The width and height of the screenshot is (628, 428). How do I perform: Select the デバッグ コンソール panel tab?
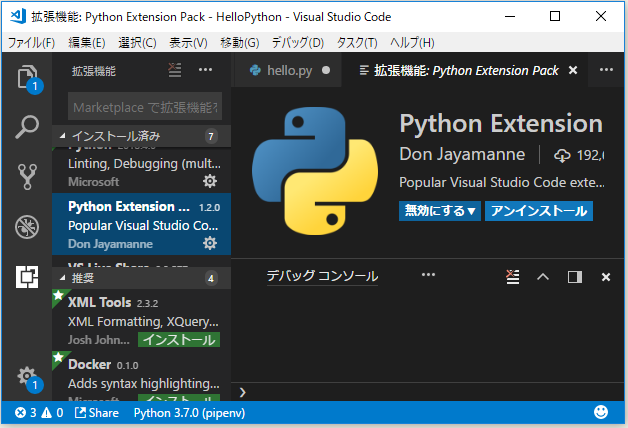(322, 276)
